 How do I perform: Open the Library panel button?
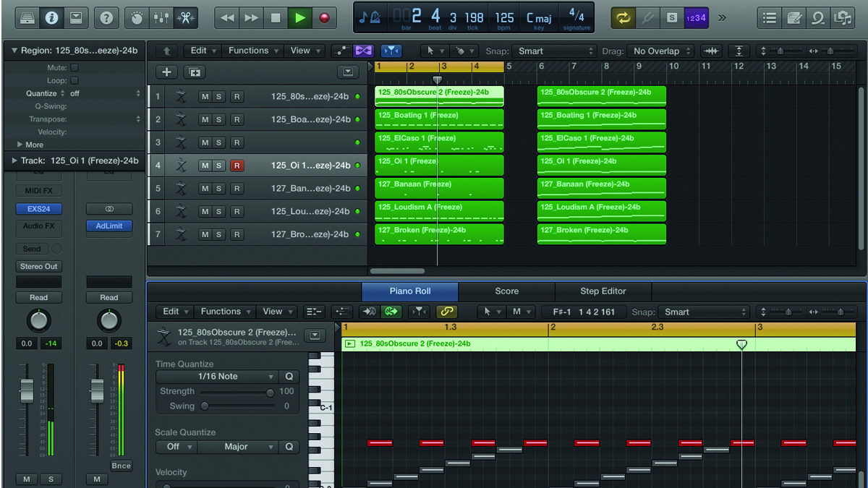pos(26,18)
